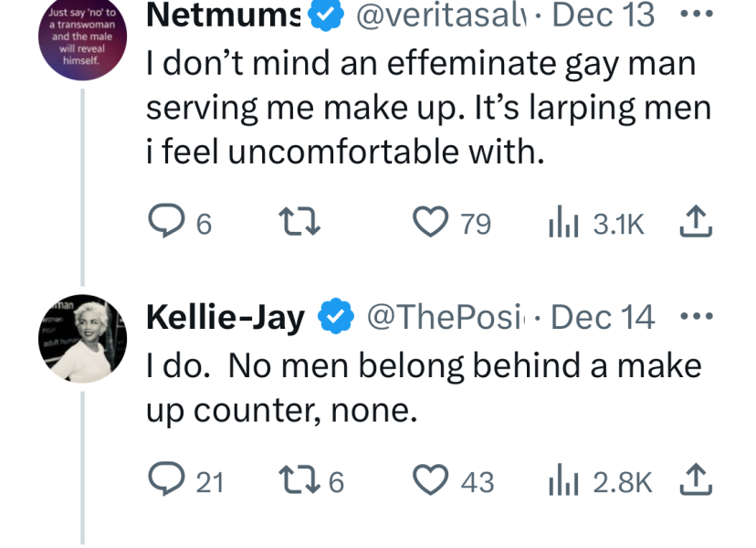Screen dimensions: 756x548
Task: Reply to Kellie-Jay's tweet
Action: [x=164, y=481]
